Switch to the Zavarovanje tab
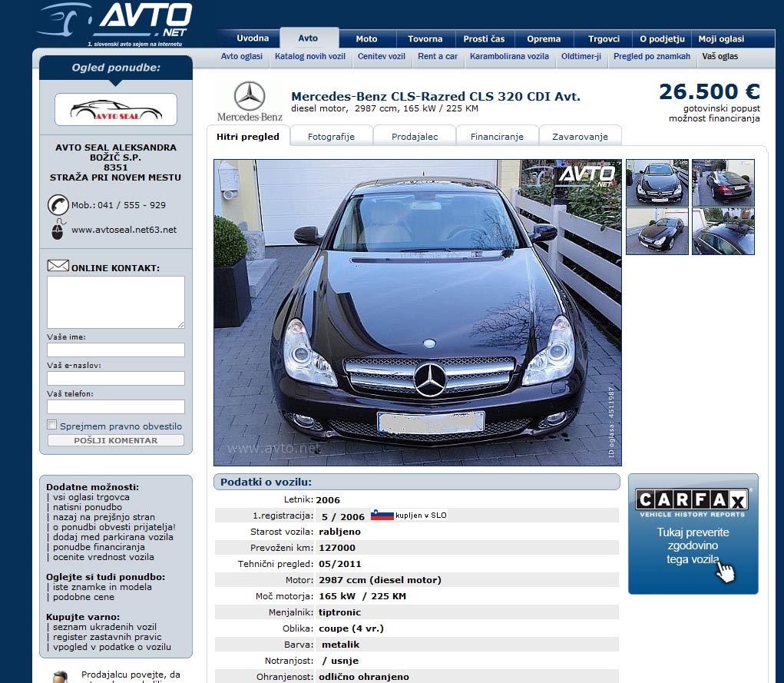The image size is (784, 683). [x=580, y=137]
